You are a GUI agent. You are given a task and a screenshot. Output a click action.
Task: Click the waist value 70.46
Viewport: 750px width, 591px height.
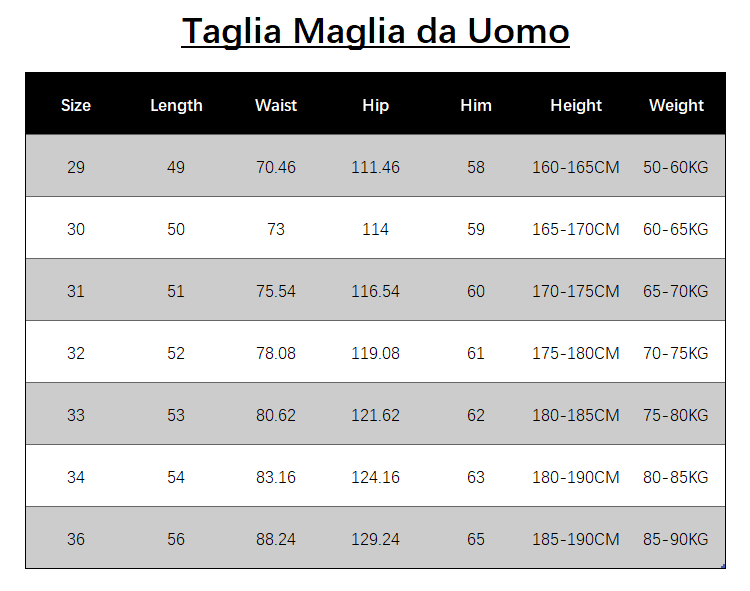(276, 167)
